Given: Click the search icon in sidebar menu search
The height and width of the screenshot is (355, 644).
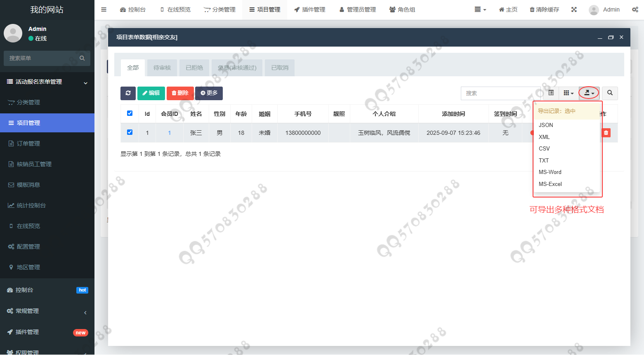Looking at the screenshot, I should point(82,58).
